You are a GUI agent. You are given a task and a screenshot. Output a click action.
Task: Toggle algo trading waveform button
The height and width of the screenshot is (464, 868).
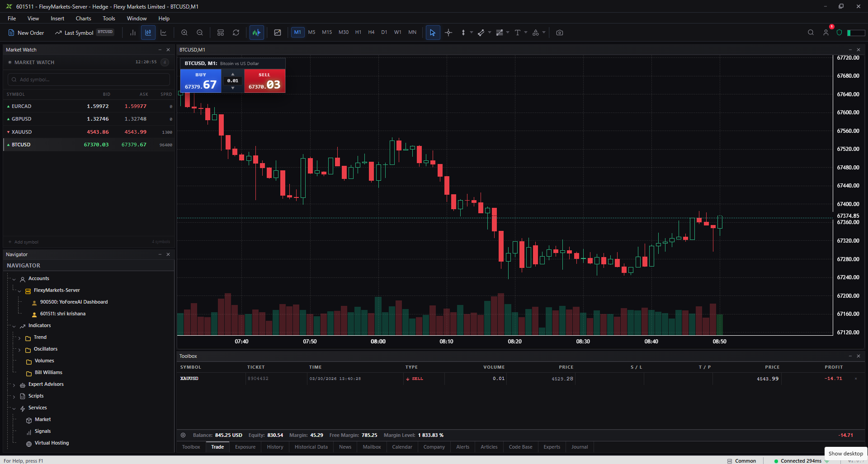(x=257, y=33)
